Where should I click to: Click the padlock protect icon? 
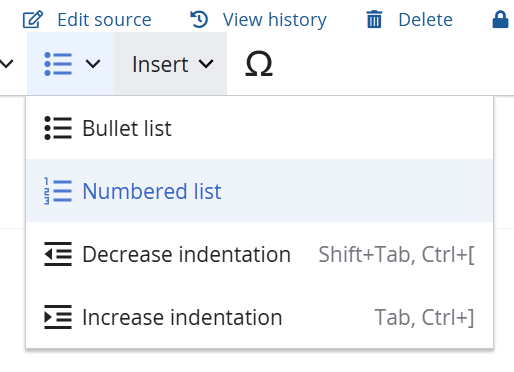tap(500, 19)
